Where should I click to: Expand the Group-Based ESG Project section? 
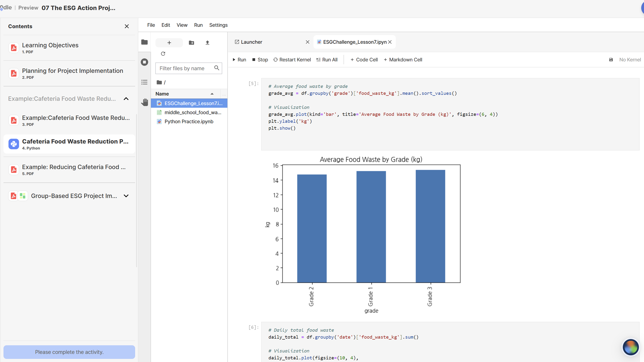tap(126, 196)
